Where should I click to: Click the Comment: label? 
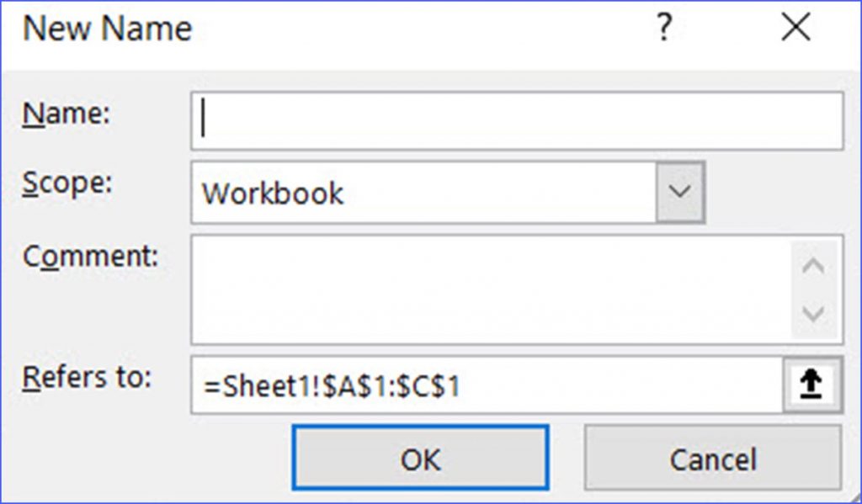click(90, 257)
